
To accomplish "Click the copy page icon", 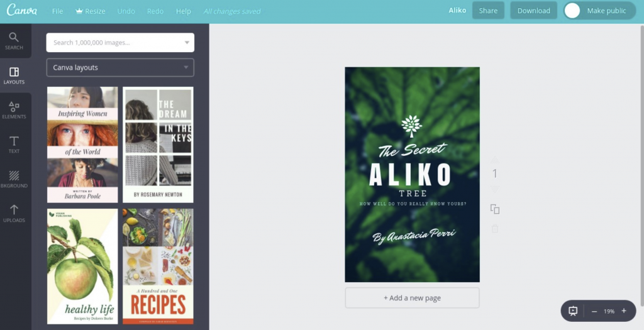I will (x=495, y=209).
